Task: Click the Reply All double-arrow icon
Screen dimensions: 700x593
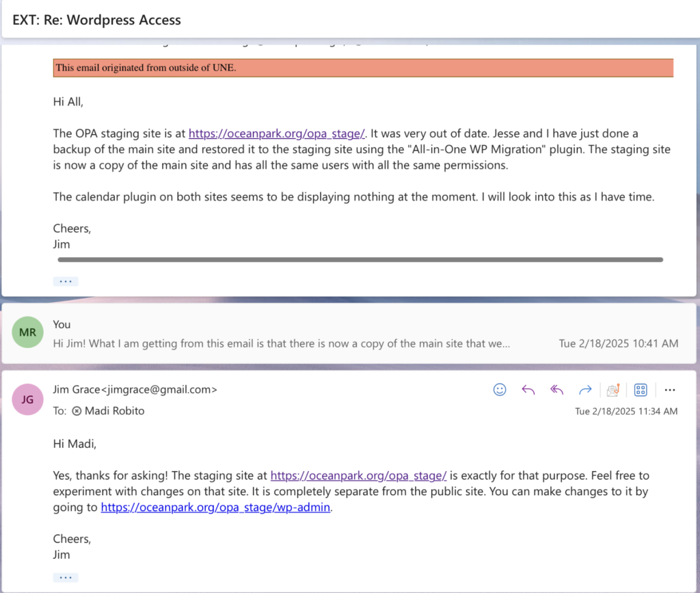Action: click(x=556, y=390)
